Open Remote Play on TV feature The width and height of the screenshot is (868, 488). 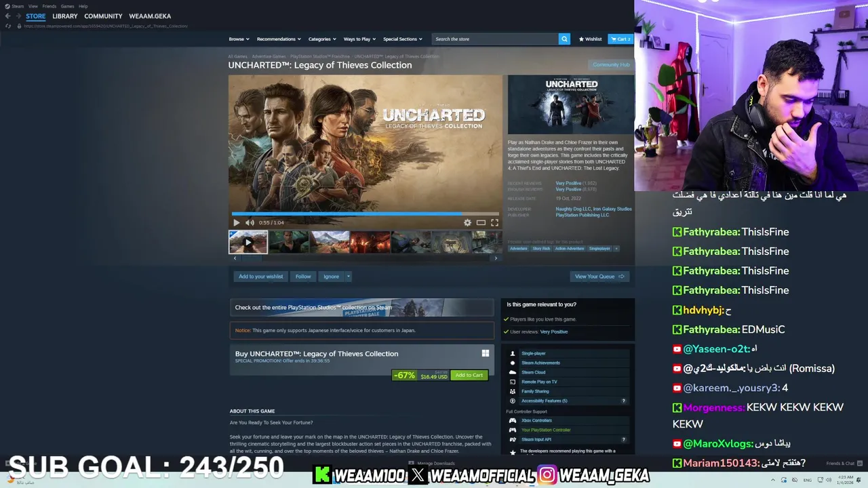pyautogui.click(x=539, y=382)
